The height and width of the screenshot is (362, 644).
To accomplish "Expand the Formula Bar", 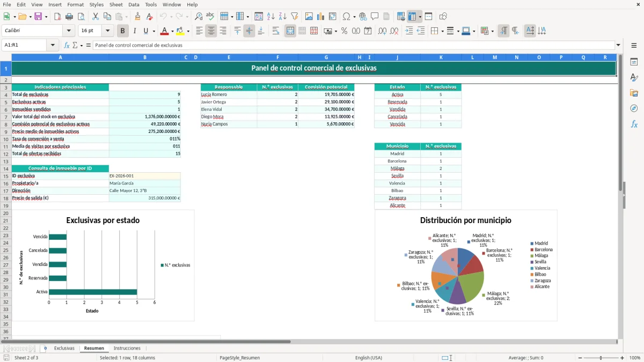I will click(x=618, y=46).
